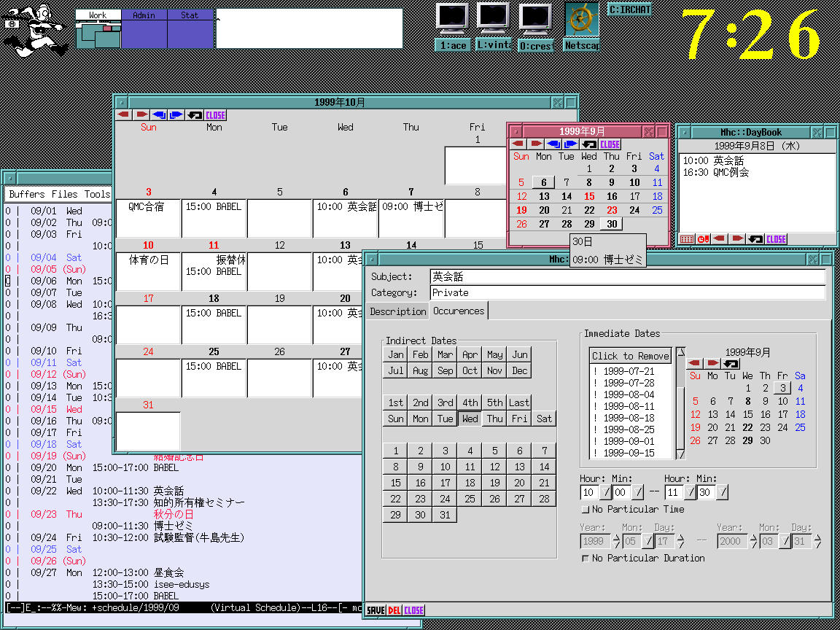Toggle the 4th ordinal button
Screen dimensions: 840x630
(470, 402)
